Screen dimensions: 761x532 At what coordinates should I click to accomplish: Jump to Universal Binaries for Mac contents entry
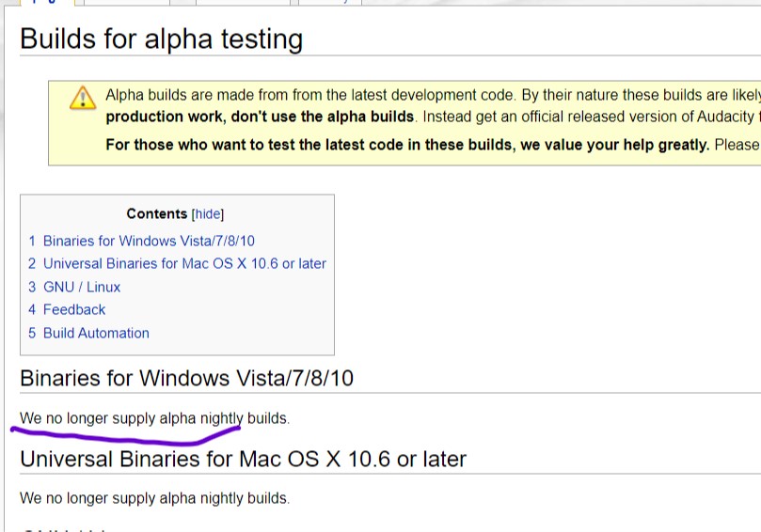184,263
